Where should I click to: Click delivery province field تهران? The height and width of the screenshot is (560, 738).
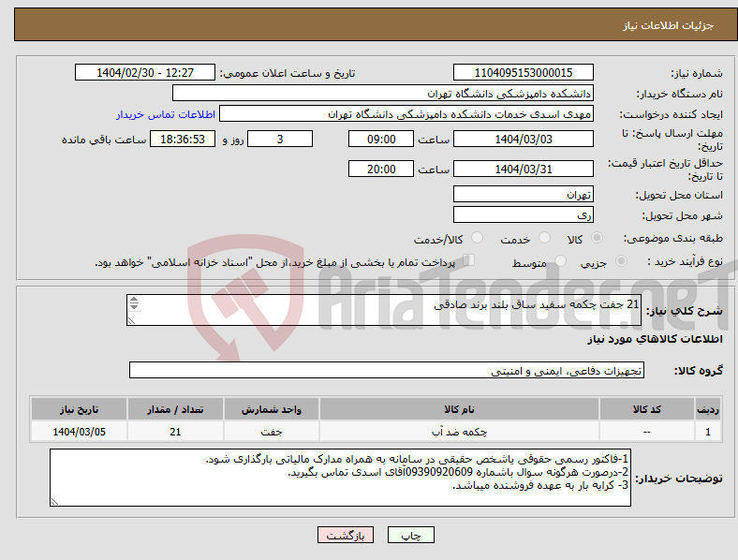click(x=523, y=194)
